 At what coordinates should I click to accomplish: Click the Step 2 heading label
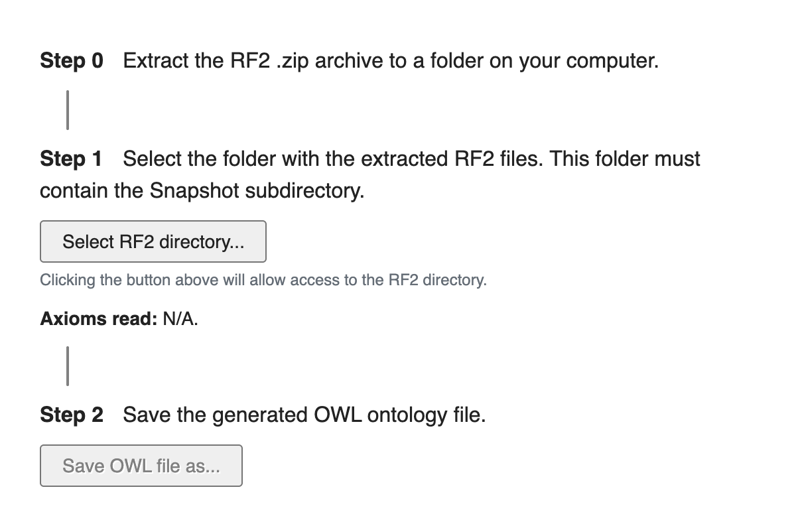[72, 415]
